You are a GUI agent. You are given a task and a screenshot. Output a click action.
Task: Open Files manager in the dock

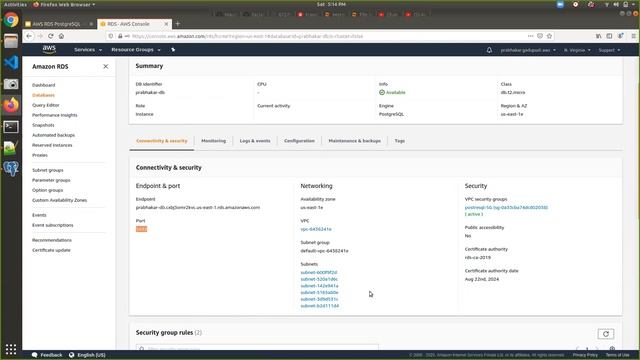pos(11,41)
